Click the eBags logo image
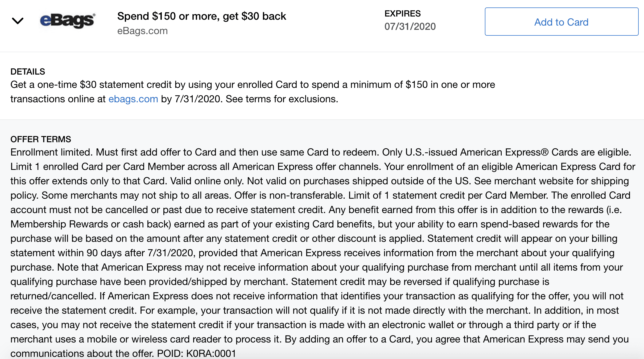 click(x=68, y=21)
